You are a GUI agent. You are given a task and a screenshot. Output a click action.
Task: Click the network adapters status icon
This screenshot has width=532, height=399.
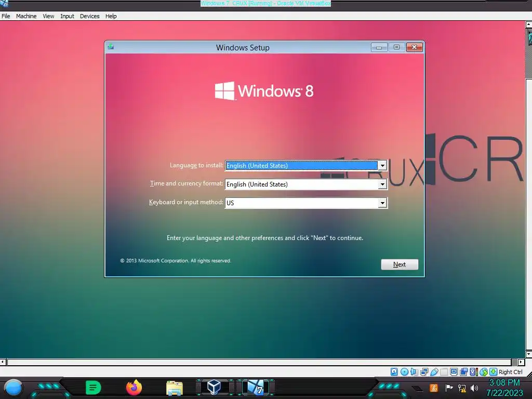(424, 372)
